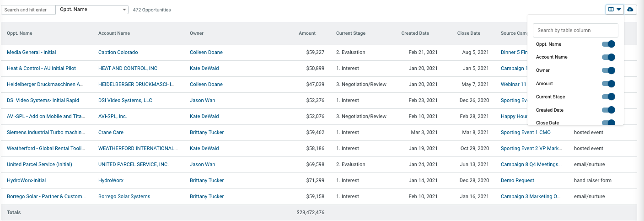644x221 pixels.
Task: Sort by Oppt. Name column header
Action: point(20,33)
